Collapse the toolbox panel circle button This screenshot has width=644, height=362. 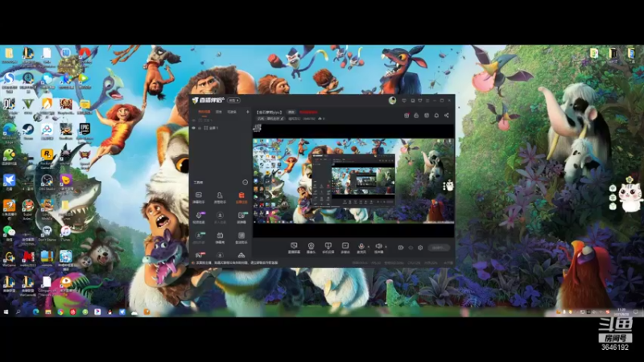pyautogui.click(x=246, y=183)
